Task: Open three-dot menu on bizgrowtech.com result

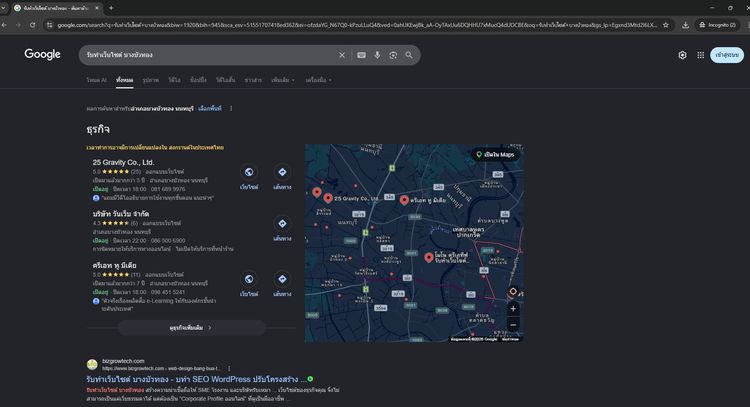Action: point(229,369)
